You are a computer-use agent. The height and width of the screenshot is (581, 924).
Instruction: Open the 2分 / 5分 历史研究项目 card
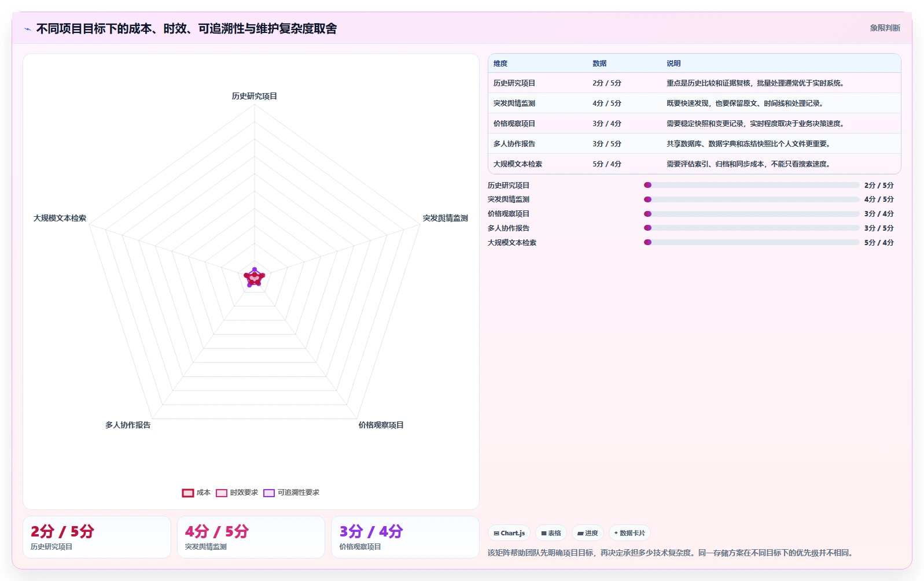tap(97, 537)
